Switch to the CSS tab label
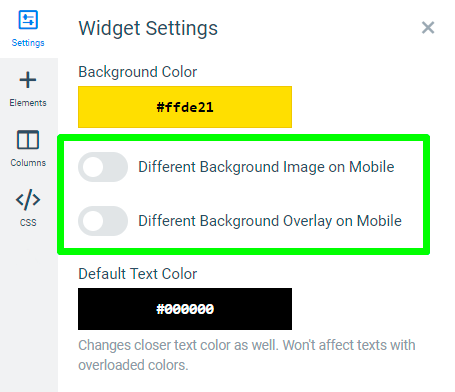 point(28,222)
